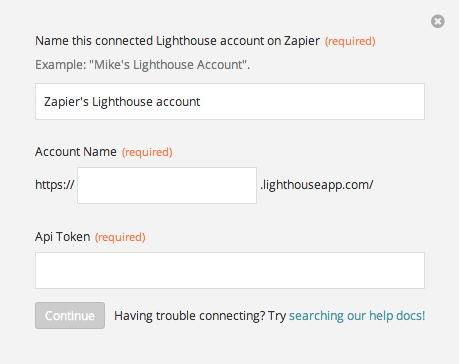Click the "Api Token" field label

click(63, 237)
